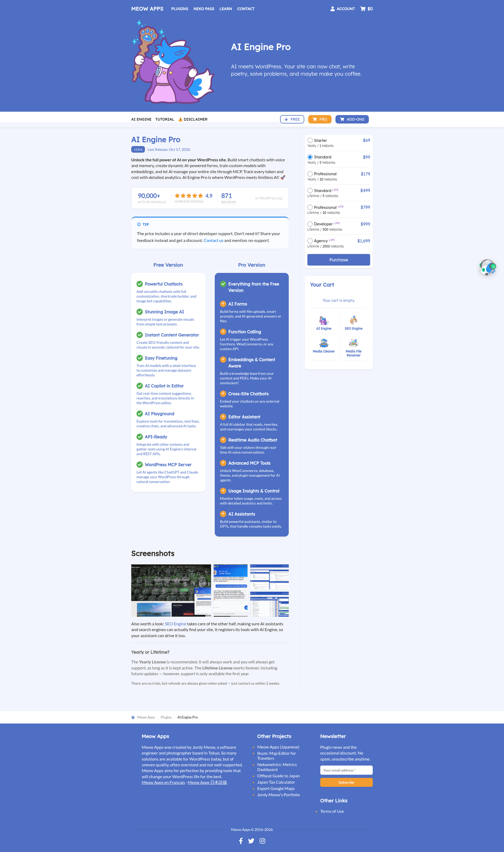504x852 pixels.
Task: Click the Subscribe newsletter button
Action: (346, 782)
